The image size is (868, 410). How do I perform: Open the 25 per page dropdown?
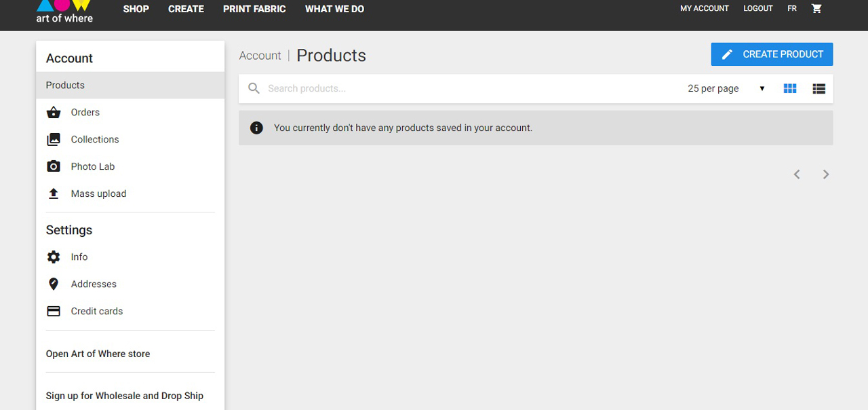point(726,88)
